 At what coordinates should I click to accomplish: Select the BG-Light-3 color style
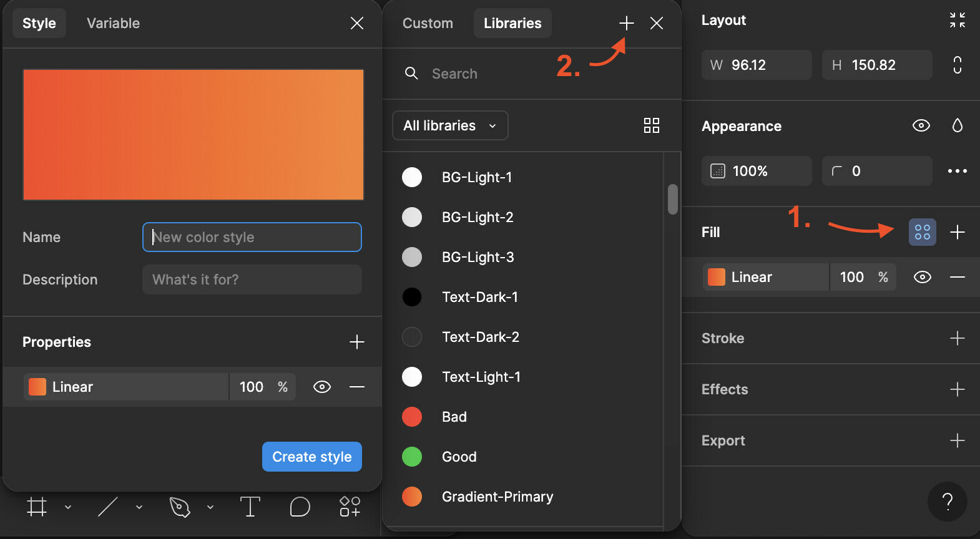(x=523, y=257)
